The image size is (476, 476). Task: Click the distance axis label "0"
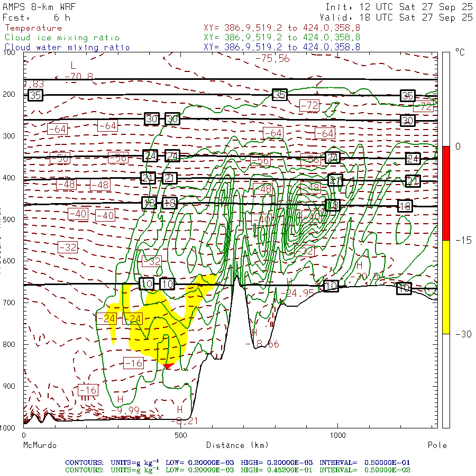coord(24,435)
